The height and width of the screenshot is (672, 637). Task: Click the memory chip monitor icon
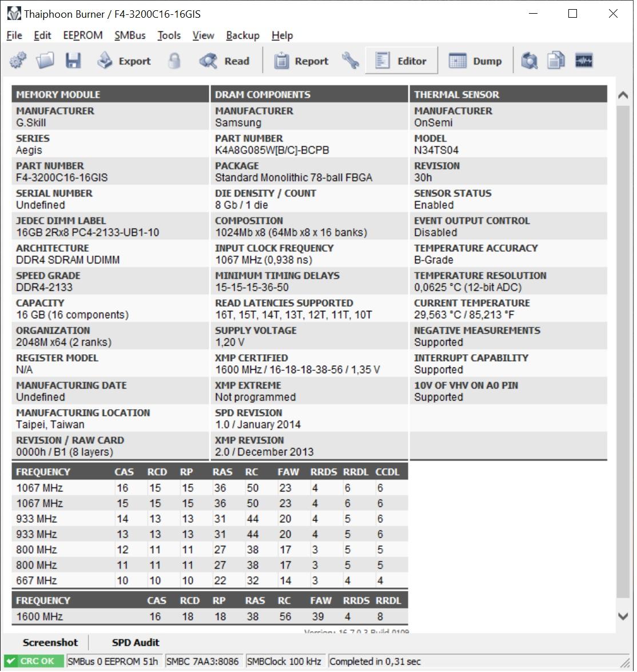(x=584, y=61)
